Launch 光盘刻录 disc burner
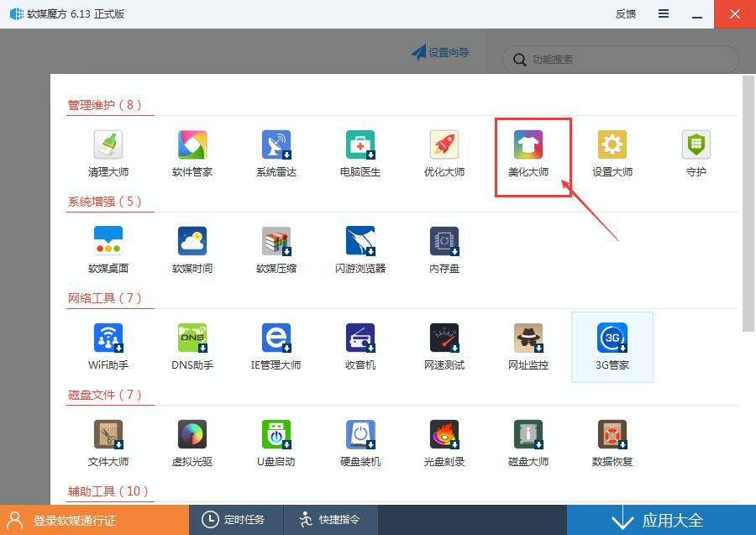Viewport: 756px width, 535px height. [x=444, y=443]
